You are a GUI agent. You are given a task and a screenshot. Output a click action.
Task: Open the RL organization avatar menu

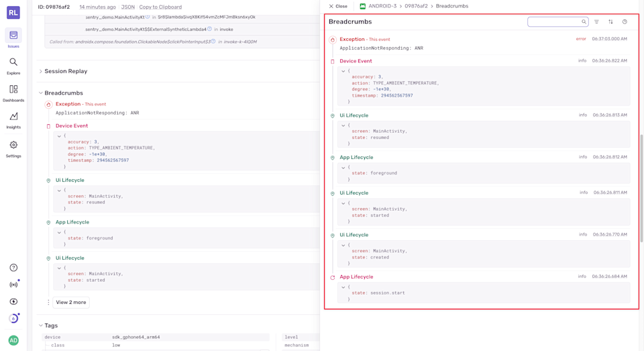click(13, 12)
